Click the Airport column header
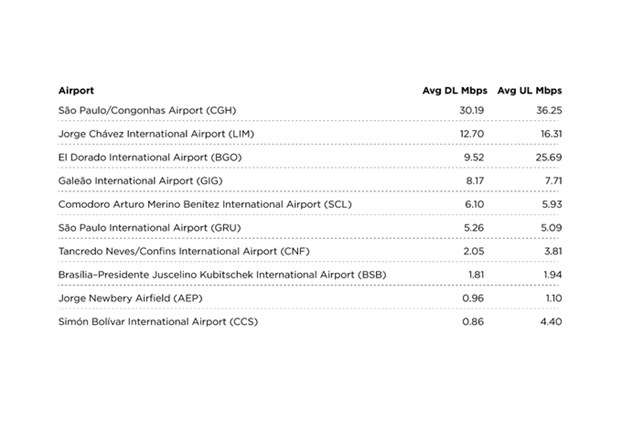The image size is (644, 434). click(x=77, y=91)
